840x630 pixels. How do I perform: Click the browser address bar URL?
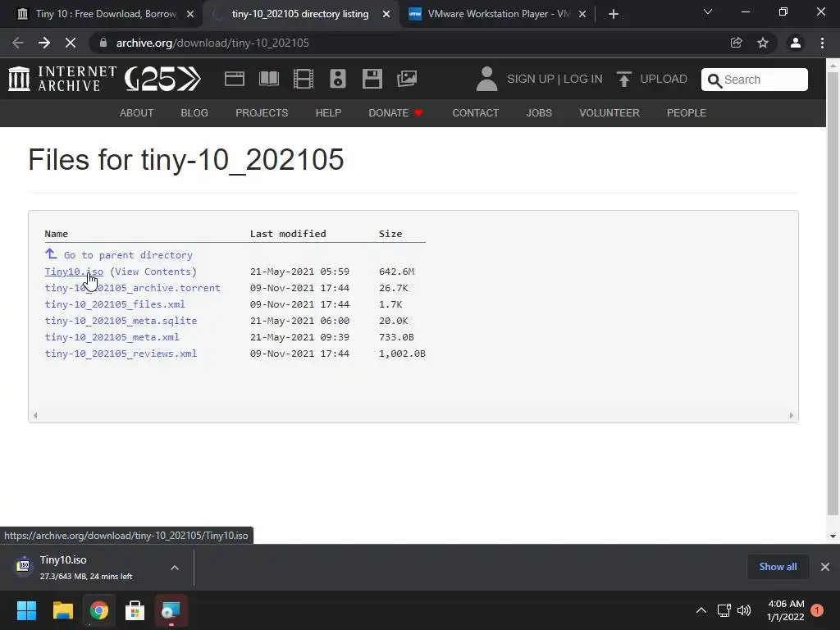212,43
